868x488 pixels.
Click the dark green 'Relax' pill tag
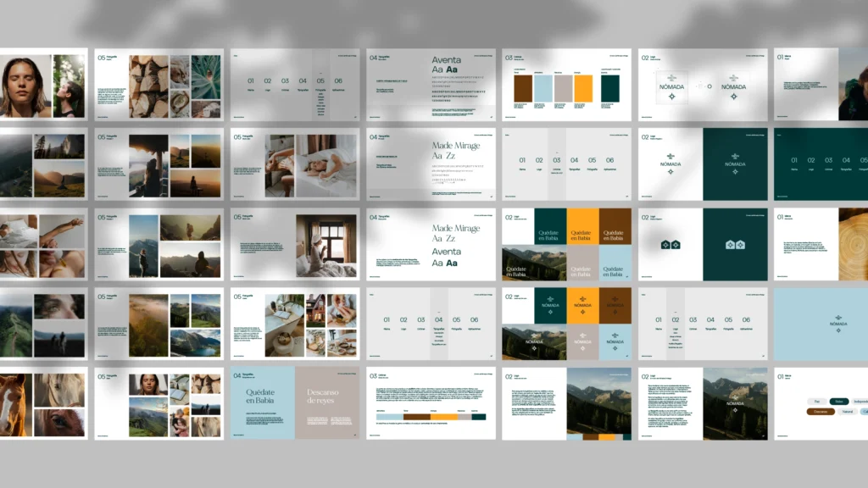(x=839, y=401)
